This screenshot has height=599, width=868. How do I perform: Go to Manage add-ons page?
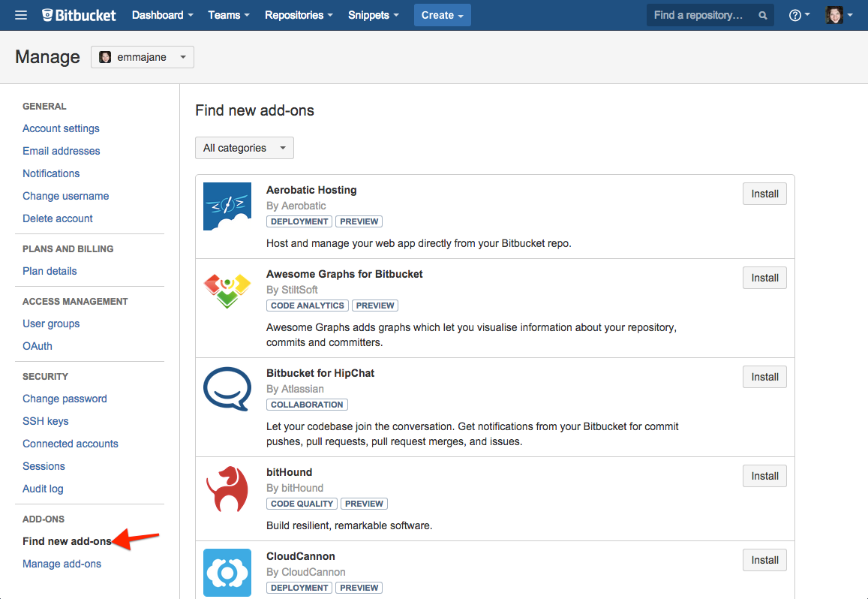[x=62, y=564]
